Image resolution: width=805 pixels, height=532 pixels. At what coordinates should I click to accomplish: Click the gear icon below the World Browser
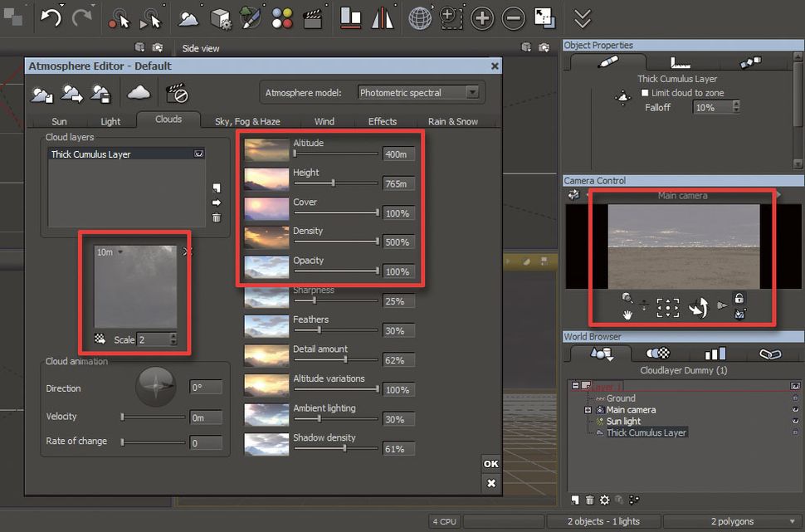pos(604,499)
